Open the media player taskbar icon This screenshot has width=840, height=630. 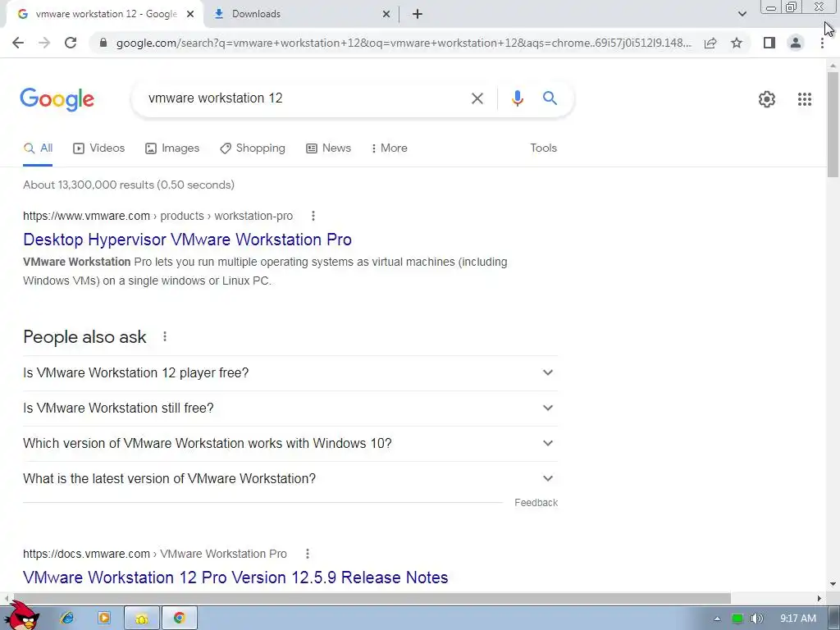[104, 619]
